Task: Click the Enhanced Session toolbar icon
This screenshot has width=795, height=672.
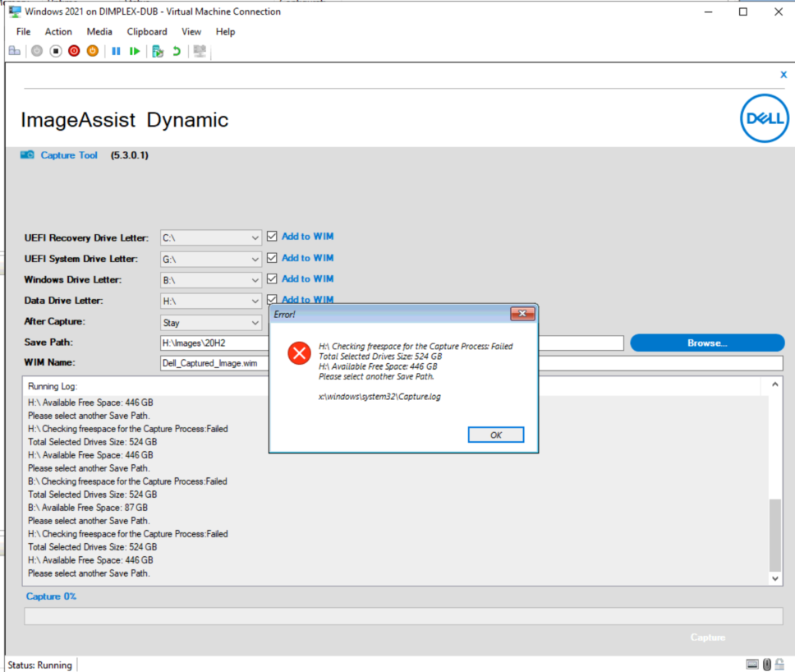Action: [x=200, y=51]
